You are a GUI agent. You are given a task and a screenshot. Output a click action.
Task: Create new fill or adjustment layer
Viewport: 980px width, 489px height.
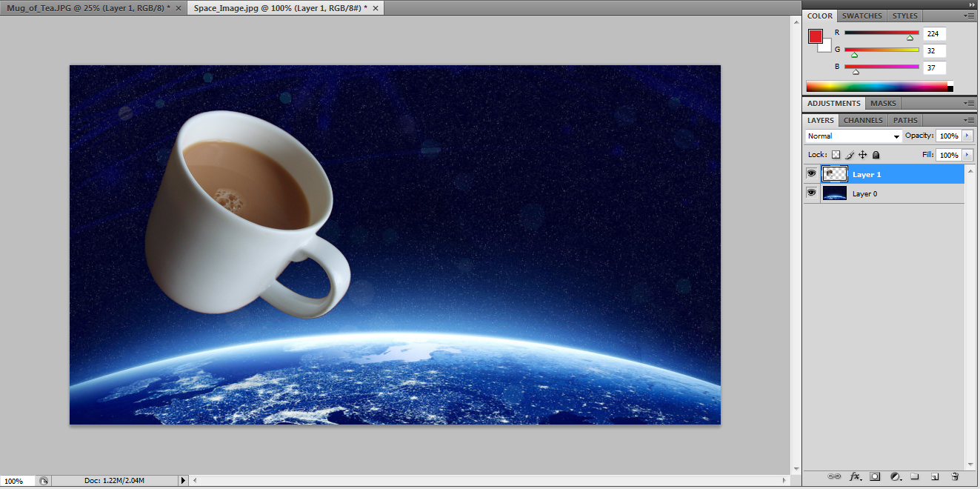895,476
